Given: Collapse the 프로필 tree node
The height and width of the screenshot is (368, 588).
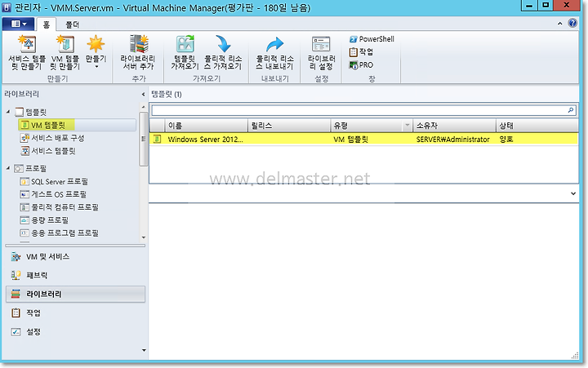Looking at the screenshot, I should [x=8, y=168].
